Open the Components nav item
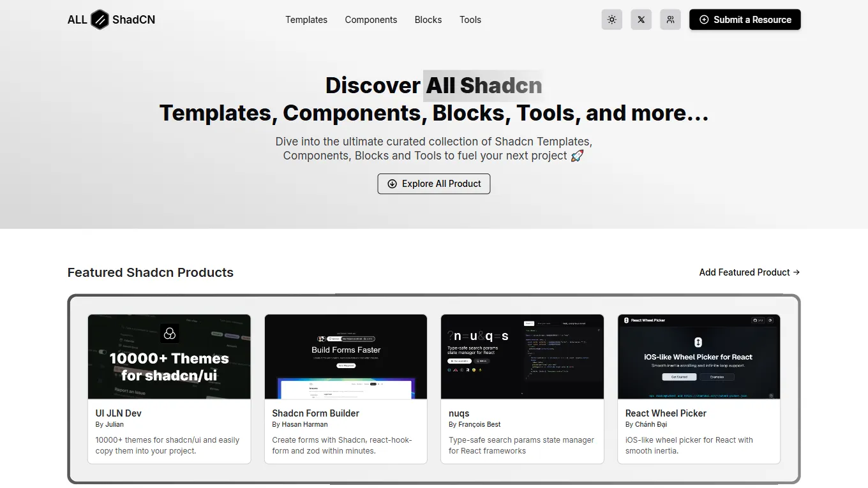Viewport: 868px width, 488px height. (x=371, y=20)
